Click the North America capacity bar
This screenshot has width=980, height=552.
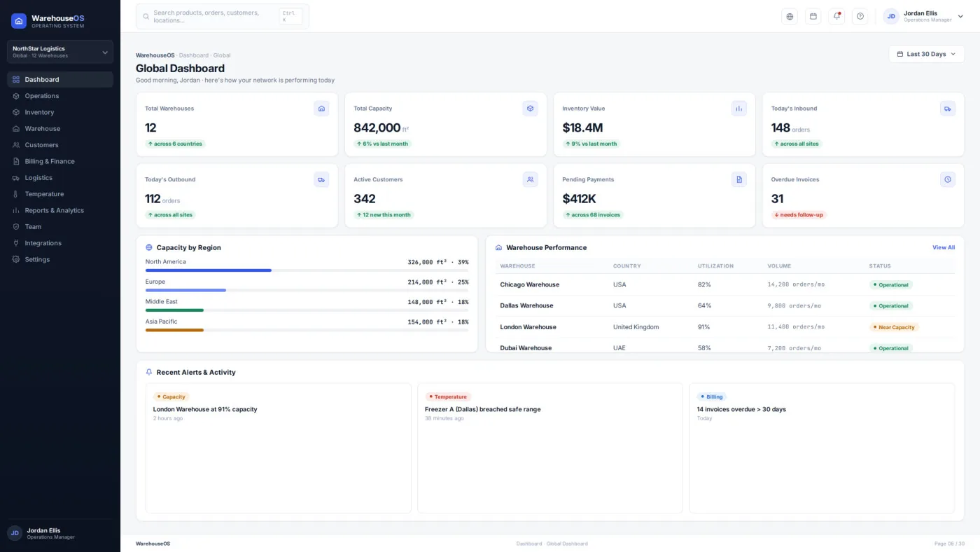pos(307,270)
